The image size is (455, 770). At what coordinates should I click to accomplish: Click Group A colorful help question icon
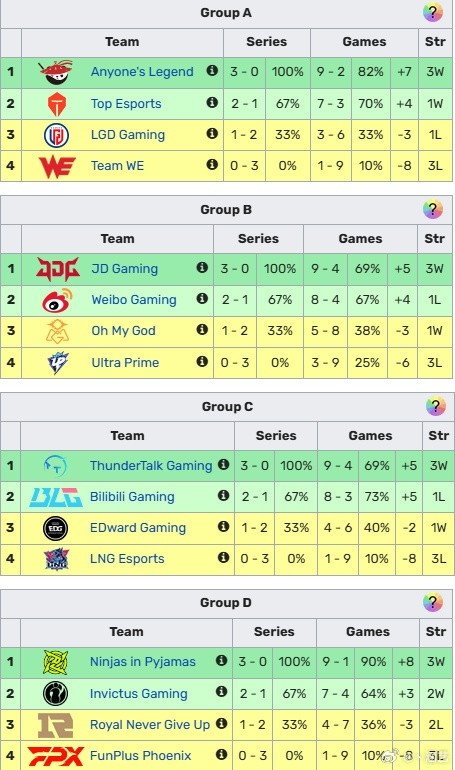tap(432, 13)
